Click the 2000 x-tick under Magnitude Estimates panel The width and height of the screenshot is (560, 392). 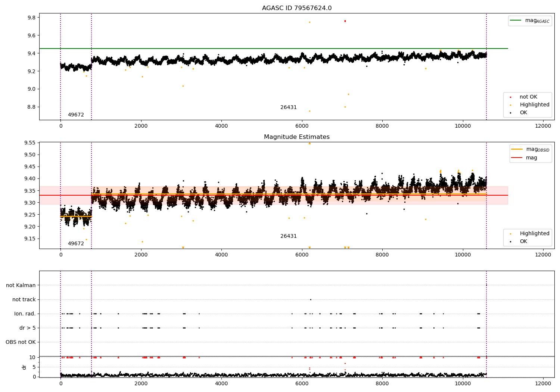point(141,255)
